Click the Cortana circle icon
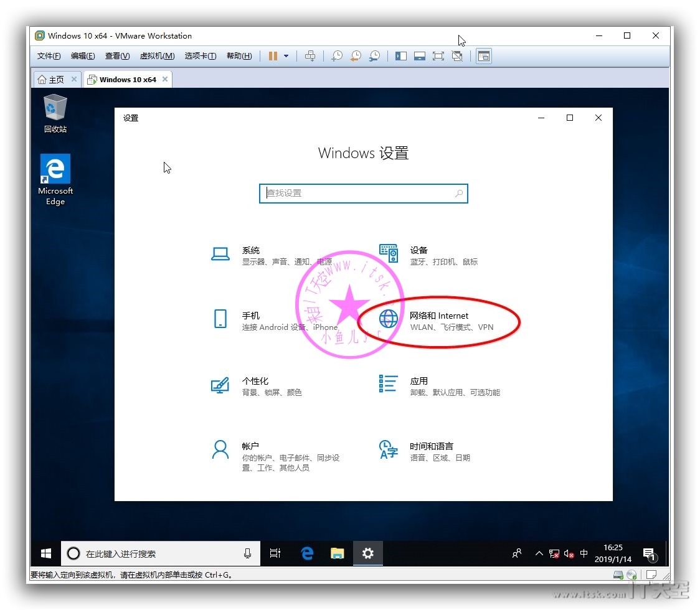The image size is (700, 610). click(73, 553)
